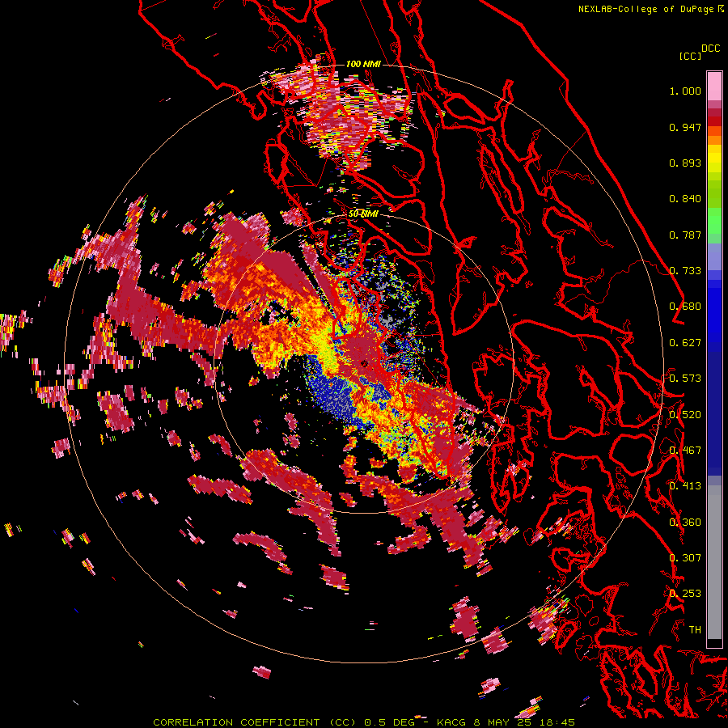The image size is (728, 728).
Task: Click the KACG station identifier
Action: [451, 722]
